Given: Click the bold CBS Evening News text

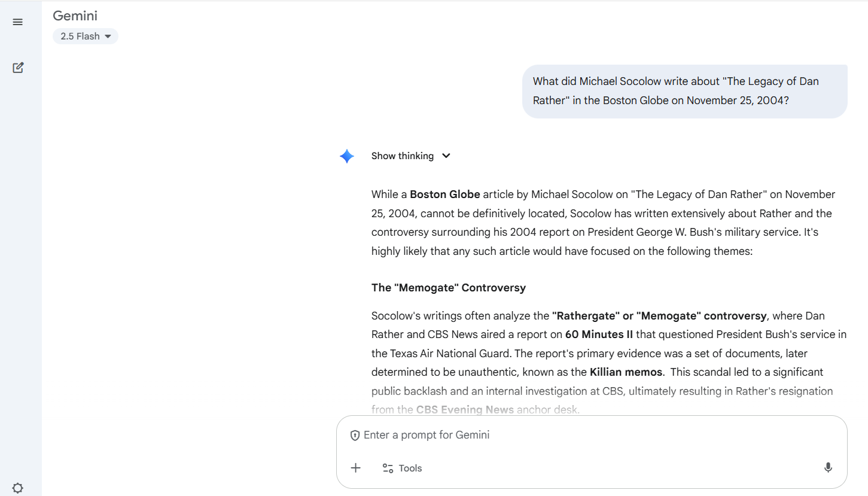Looking at the screenshot, I should [465, 410].
